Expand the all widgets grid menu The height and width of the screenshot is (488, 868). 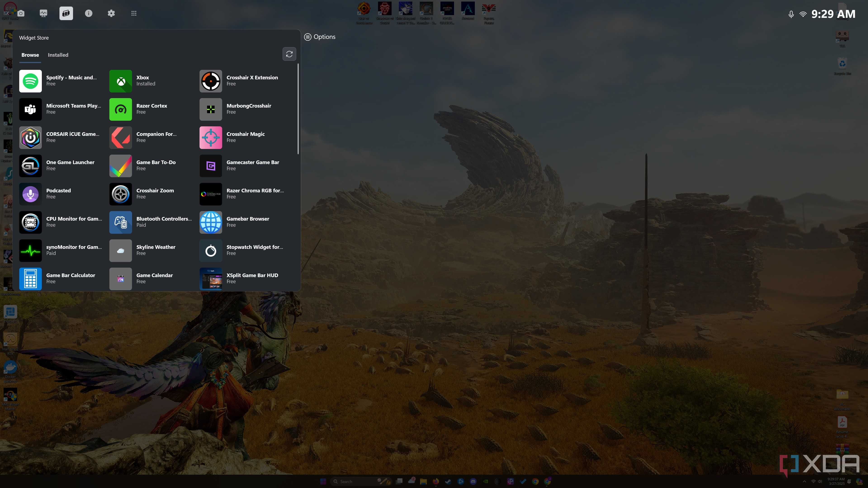click(x=134, y=13)
